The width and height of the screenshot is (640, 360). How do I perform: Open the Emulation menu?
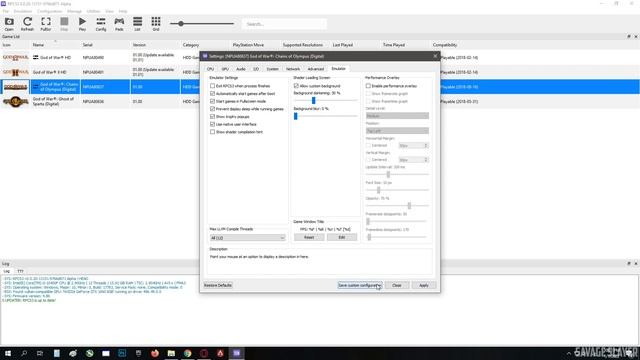22,11
